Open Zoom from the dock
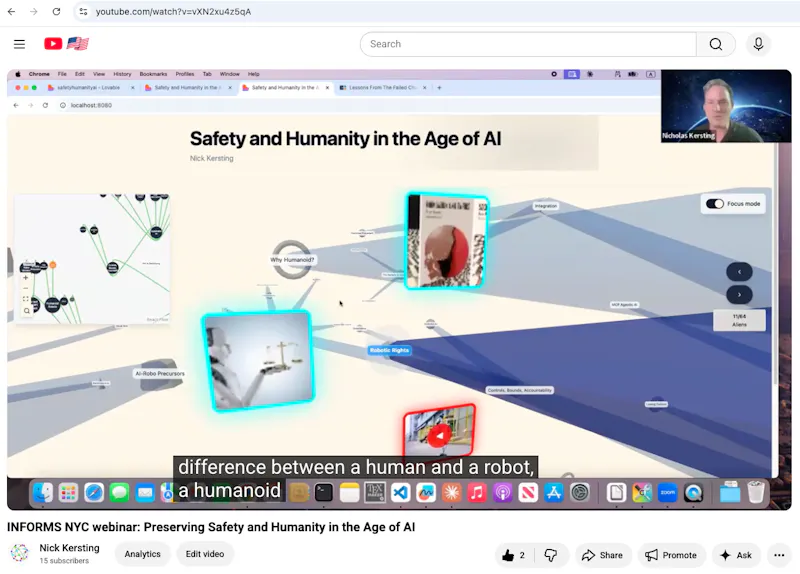The height and width of the screenshot is (574, 800). pyautogui.click(x=668, y=492)
